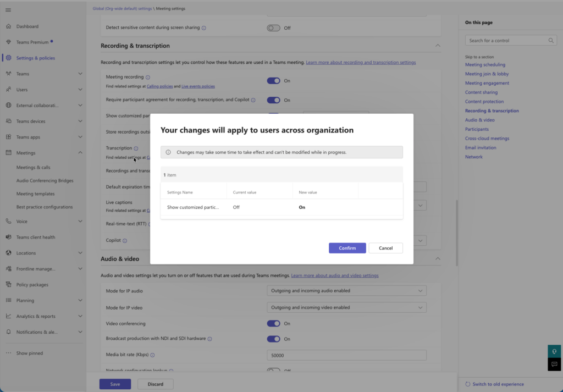Viewport: 563px width, 392px height.
Task: Open Audio Conferencing Bridges in sidebar
Action: [x=45, y=181]
